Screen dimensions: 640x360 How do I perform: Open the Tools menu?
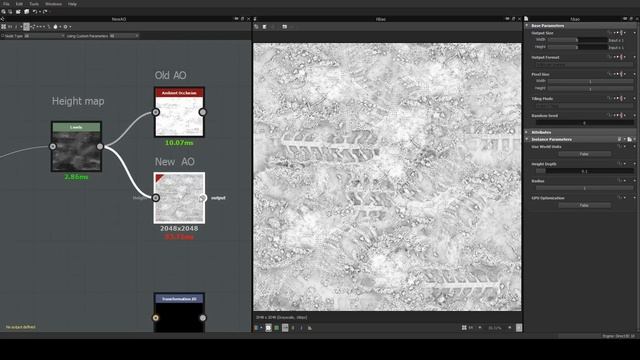click(34, 4)
